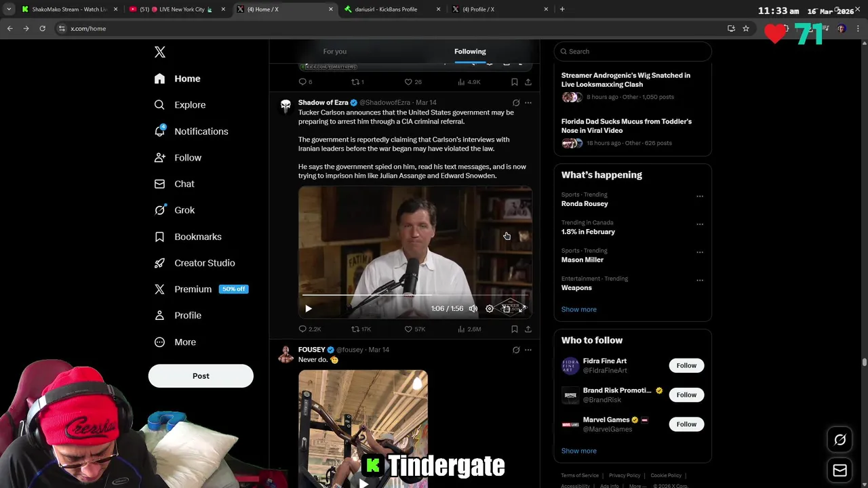Show more trends under What's happening

tap(578, 310)
